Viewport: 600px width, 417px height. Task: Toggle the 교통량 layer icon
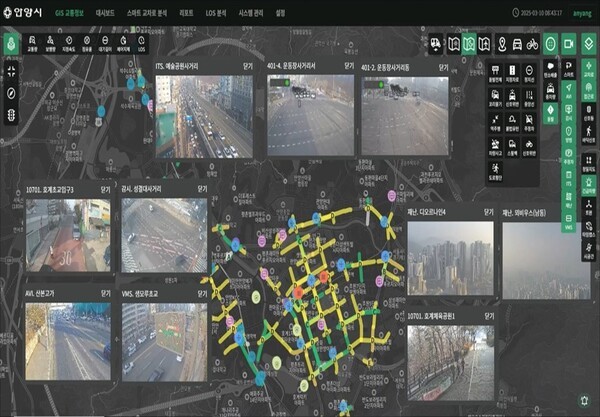pyautogui.click(x=33, y=44)
